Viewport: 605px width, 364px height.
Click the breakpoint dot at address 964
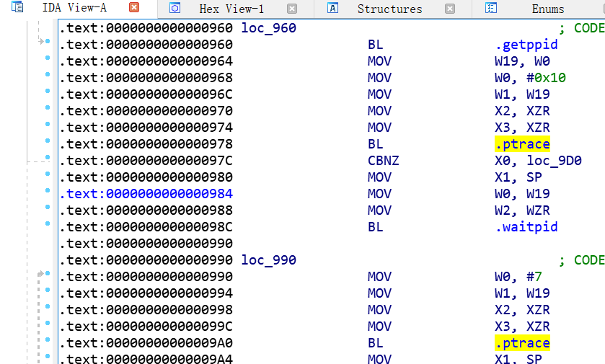coord(48,58)
